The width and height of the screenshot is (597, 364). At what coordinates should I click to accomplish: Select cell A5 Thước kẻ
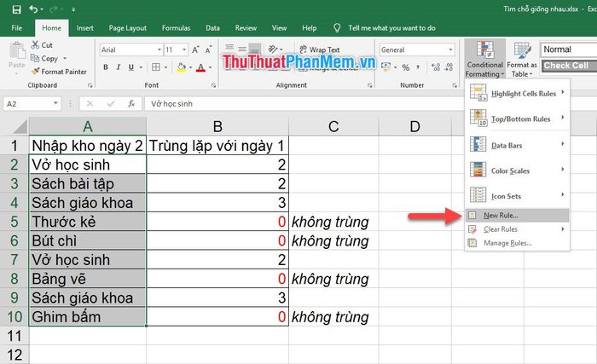click(x=88, y=222)
